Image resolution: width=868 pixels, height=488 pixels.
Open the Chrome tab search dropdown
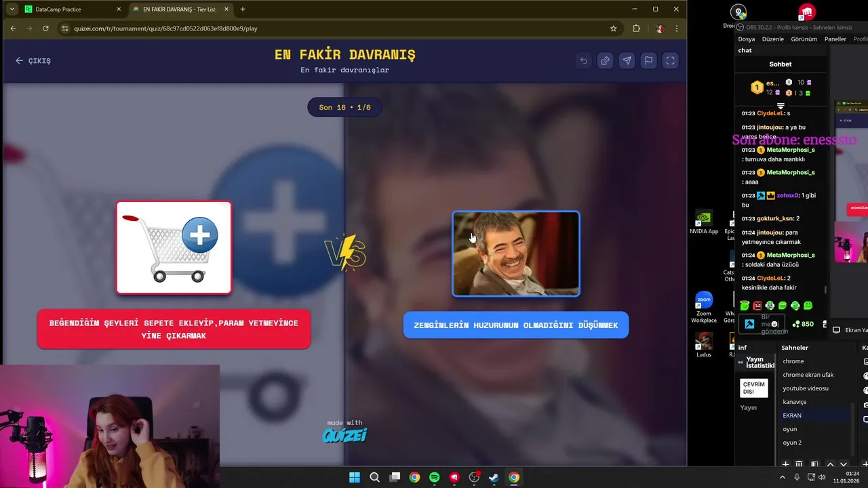(12, 9)
